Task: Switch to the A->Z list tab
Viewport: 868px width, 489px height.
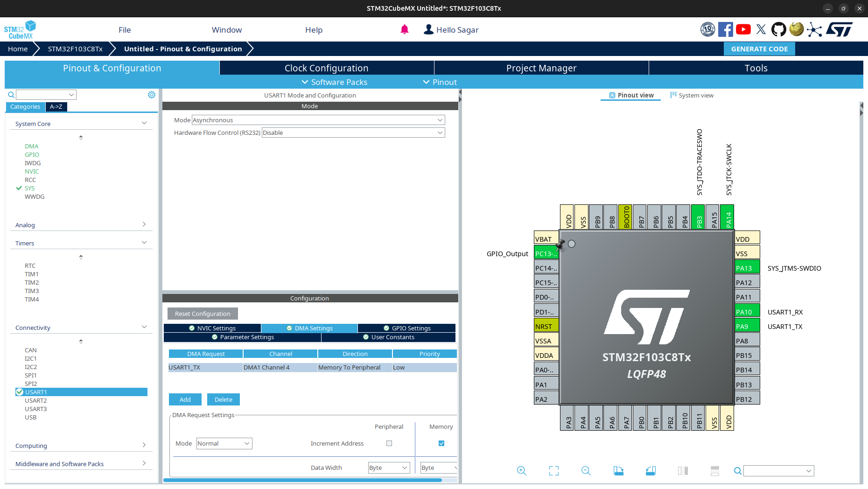Action: (x=56, y=107)
